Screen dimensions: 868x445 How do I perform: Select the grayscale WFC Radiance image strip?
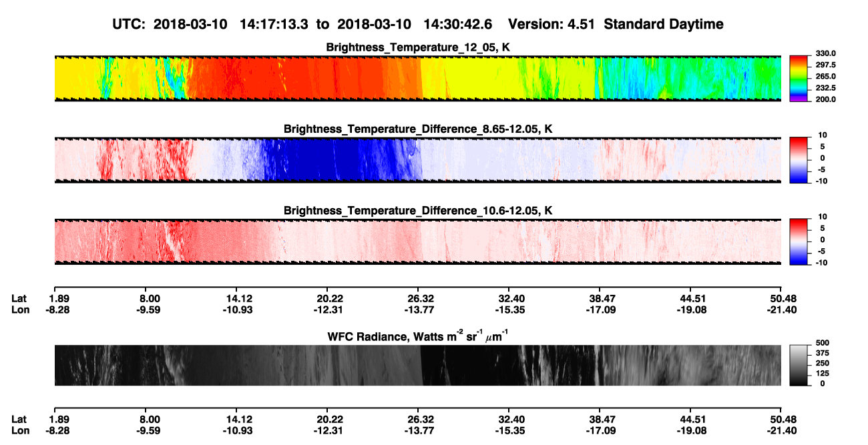417,365
